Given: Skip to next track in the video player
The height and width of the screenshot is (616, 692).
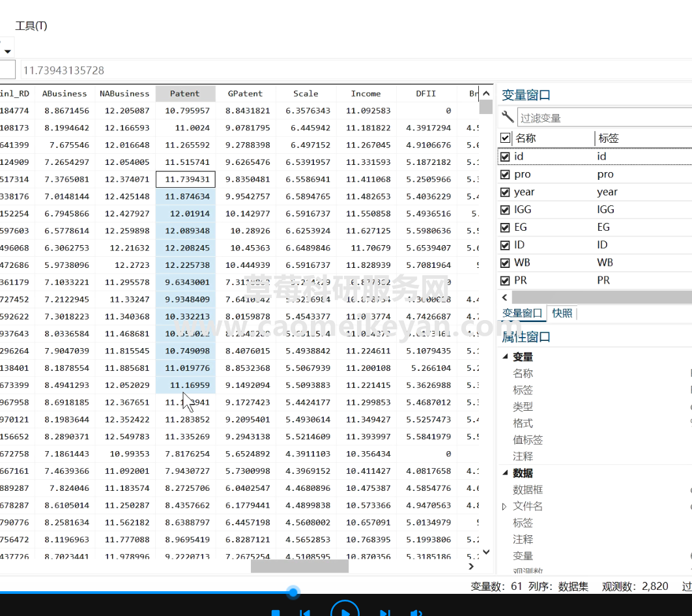Looking at the screenshot, I should (385, 613).
